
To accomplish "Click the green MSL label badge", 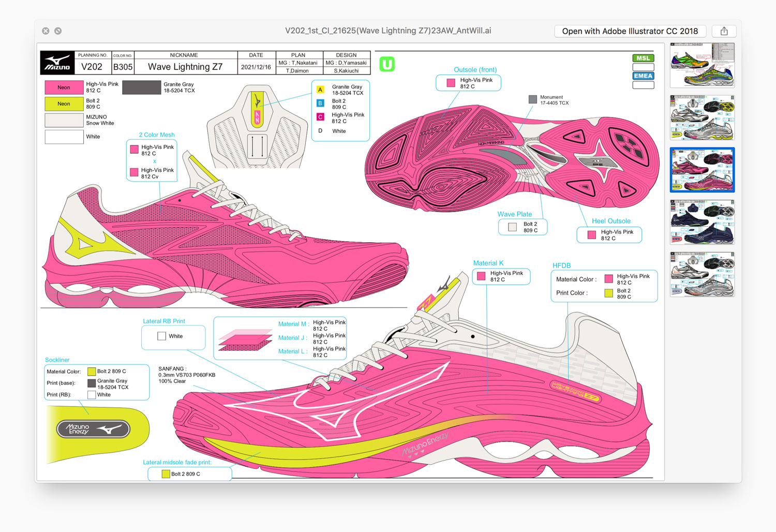I will [x=643, y=58].
